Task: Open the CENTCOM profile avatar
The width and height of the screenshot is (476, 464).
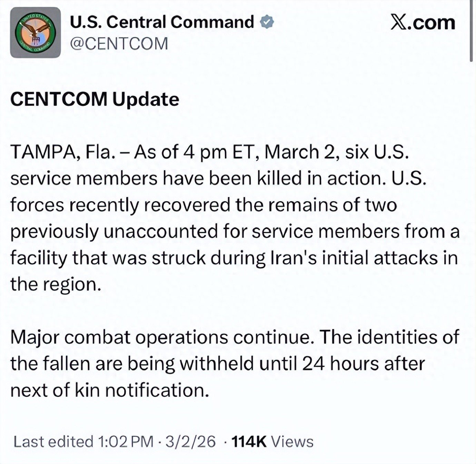Action: [x=35, y=32]
